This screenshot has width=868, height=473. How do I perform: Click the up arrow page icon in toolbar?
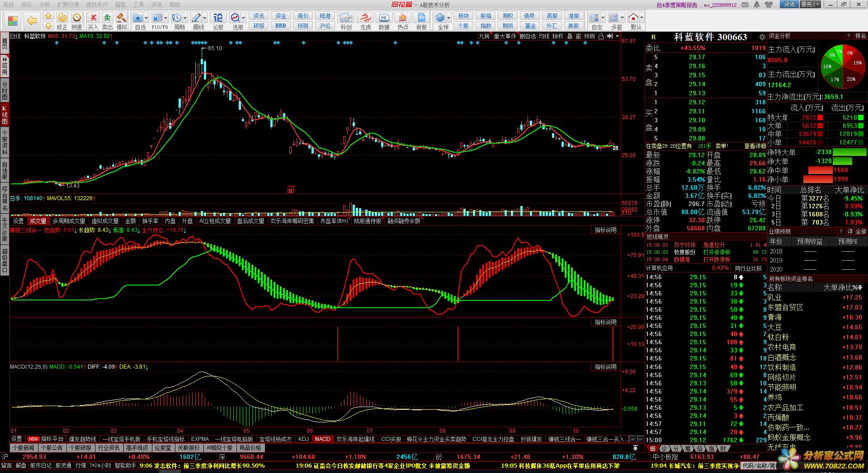[x=48, y=16]
